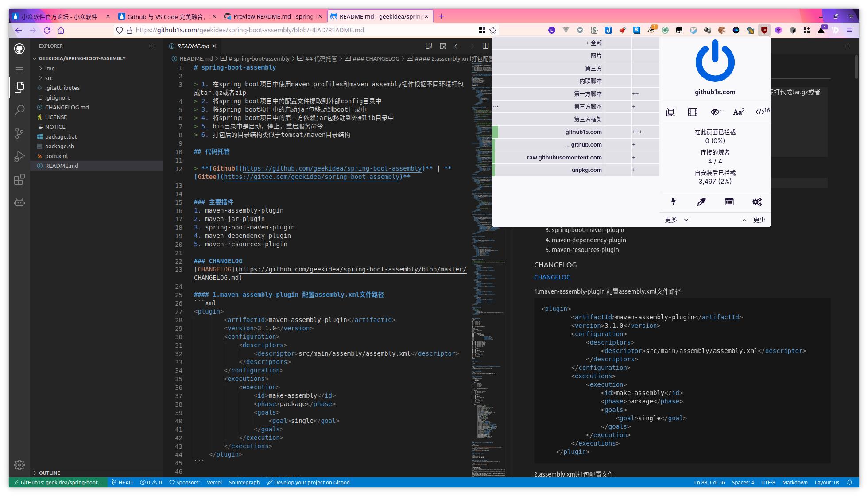This screenshot has height=496, width=868.
Task: Open the Run and Debug view
Action: (x=19, y=156)
